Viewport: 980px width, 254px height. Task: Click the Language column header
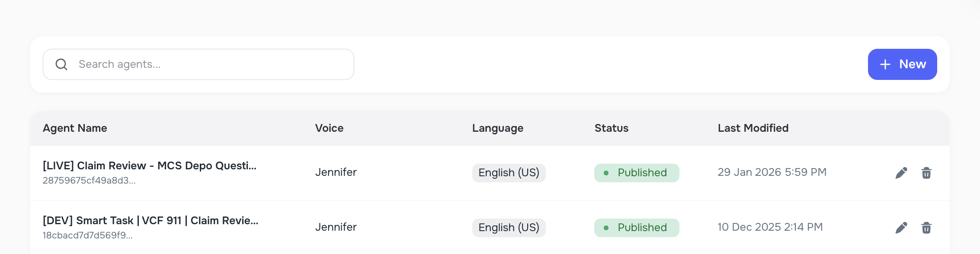497,128
